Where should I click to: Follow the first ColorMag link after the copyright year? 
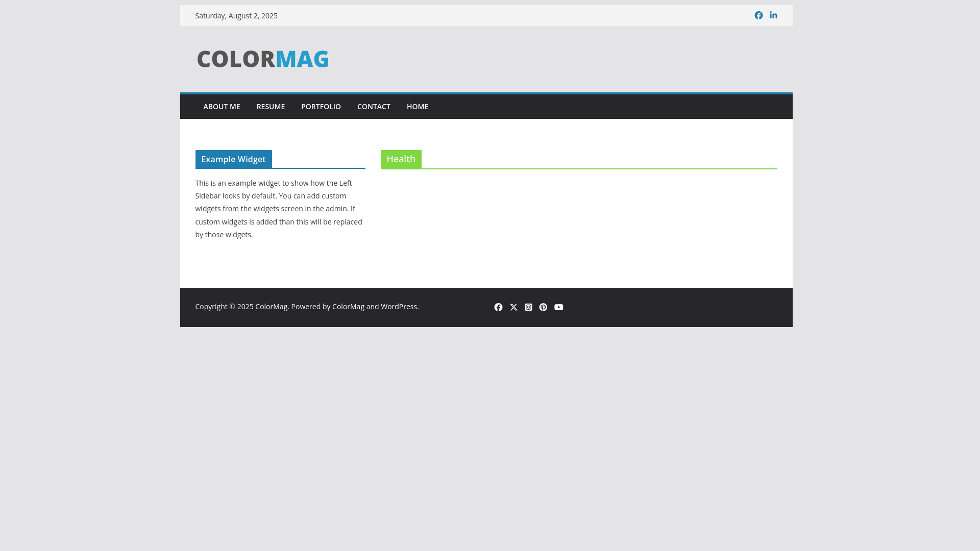tap(271, 307)
